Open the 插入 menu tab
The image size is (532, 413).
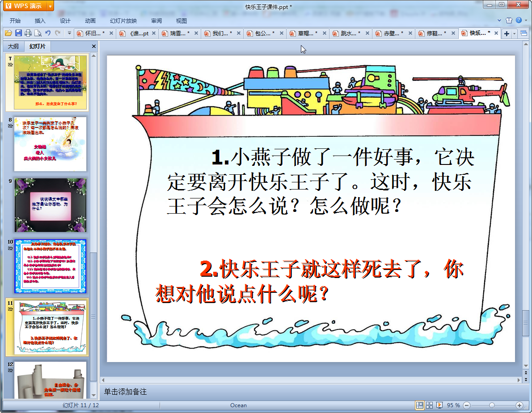coord(40,21)
